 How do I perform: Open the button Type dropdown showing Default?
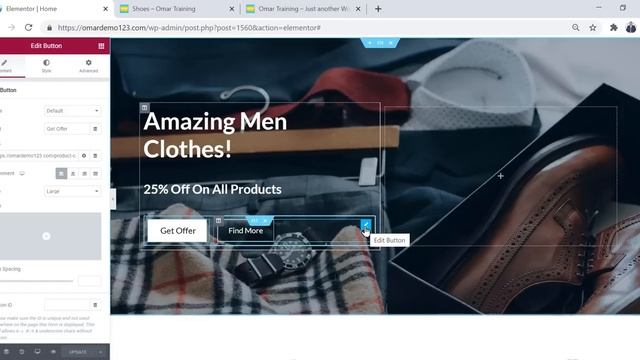click(72, 111)
